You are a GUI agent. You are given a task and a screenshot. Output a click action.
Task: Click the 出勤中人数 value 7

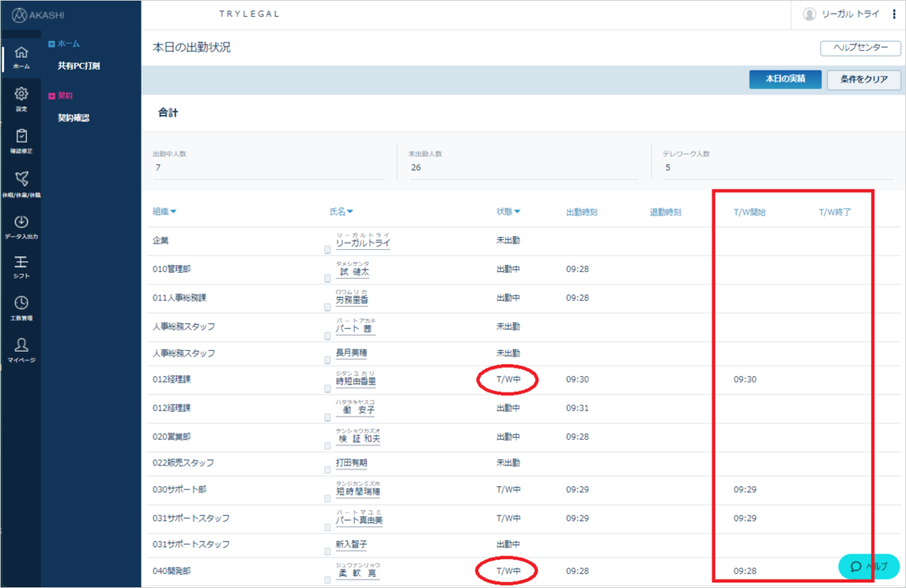click(x=158, y=168)
